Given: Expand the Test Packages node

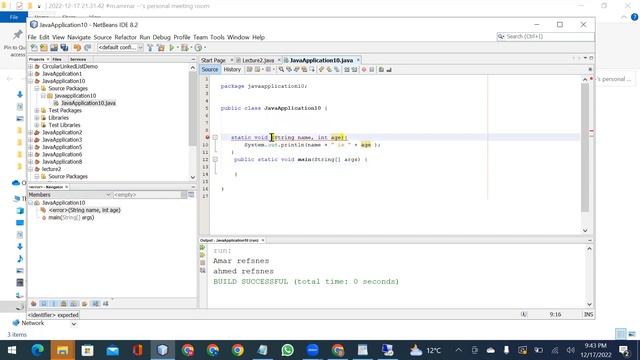Looking at the screenshot, I should point(37,111).
